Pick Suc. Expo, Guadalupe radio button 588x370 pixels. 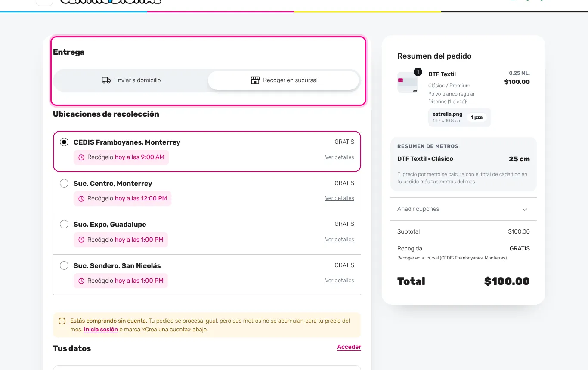pyautogui.click(x=64, y=224)
